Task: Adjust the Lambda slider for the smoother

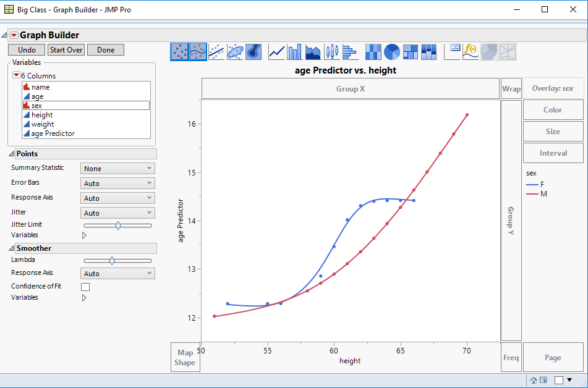Action: 113,260
